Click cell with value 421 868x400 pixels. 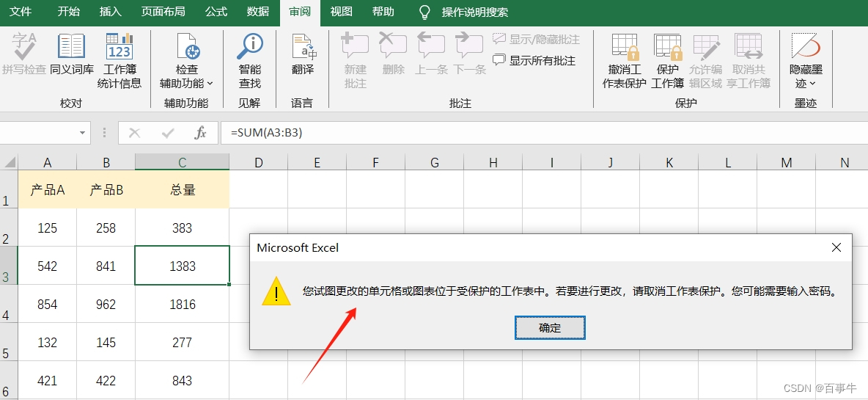tap(48, 381)
